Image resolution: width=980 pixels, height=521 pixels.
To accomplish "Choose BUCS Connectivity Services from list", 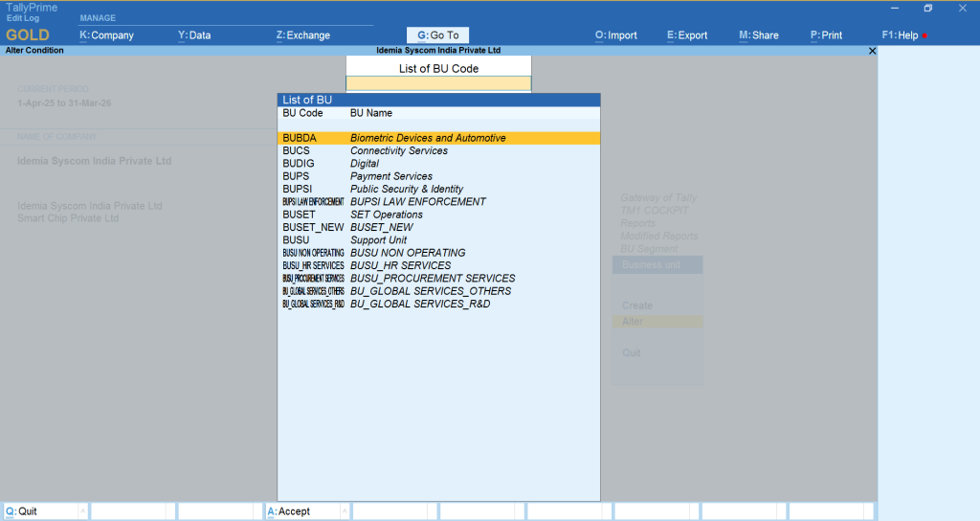I will tap(438, 150).
